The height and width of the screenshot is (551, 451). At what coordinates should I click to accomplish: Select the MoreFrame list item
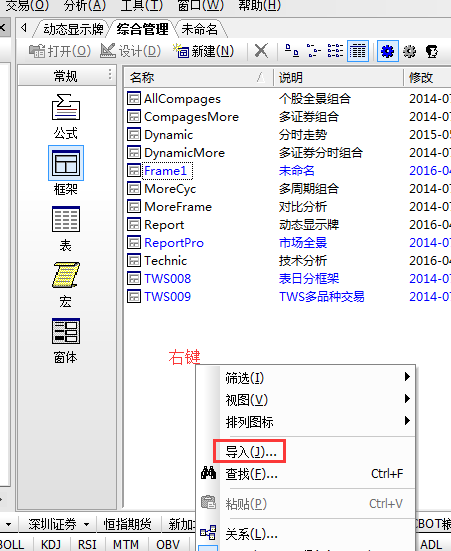pos(178,207)
